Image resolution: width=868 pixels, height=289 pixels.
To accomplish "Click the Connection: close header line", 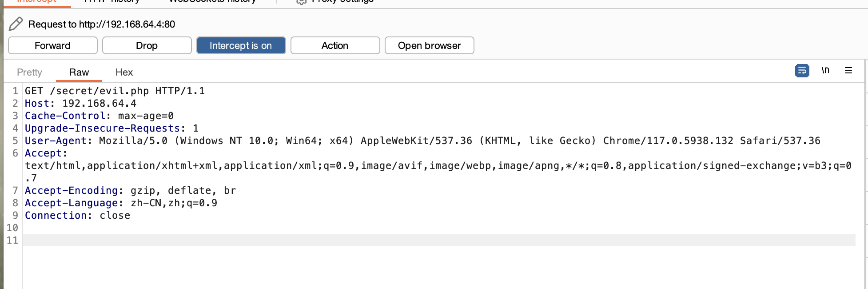I will click(77, 216).
